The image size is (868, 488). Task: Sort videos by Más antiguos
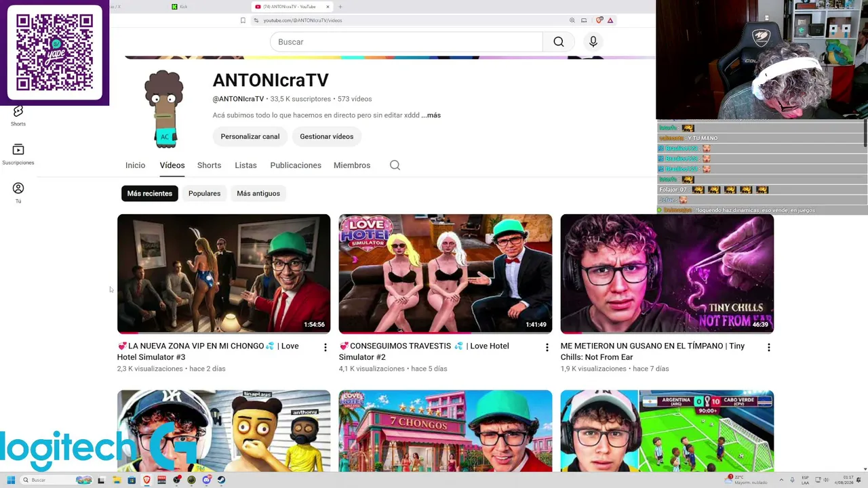258,193
